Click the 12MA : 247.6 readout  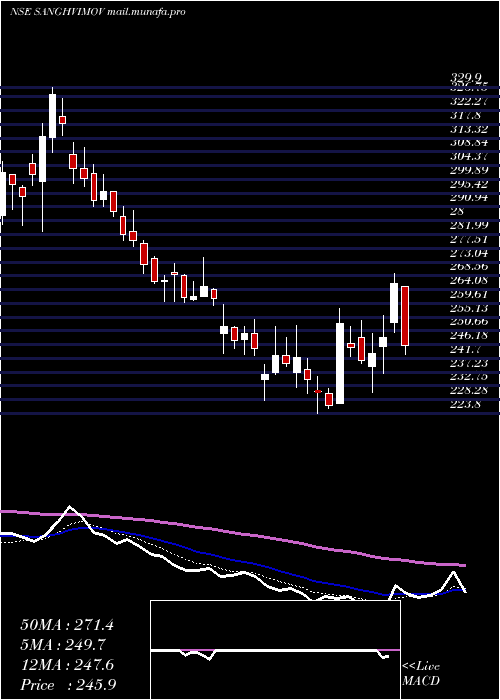(67, 665)
